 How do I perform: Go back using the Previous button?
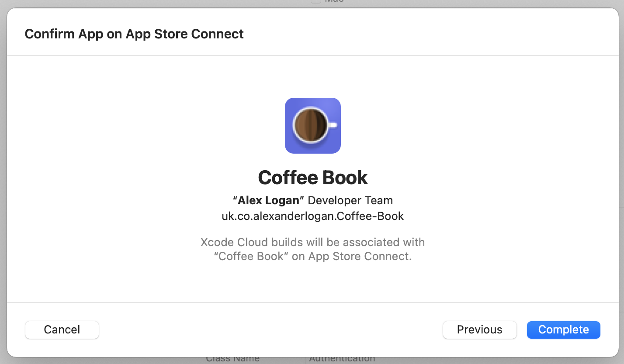480,330
